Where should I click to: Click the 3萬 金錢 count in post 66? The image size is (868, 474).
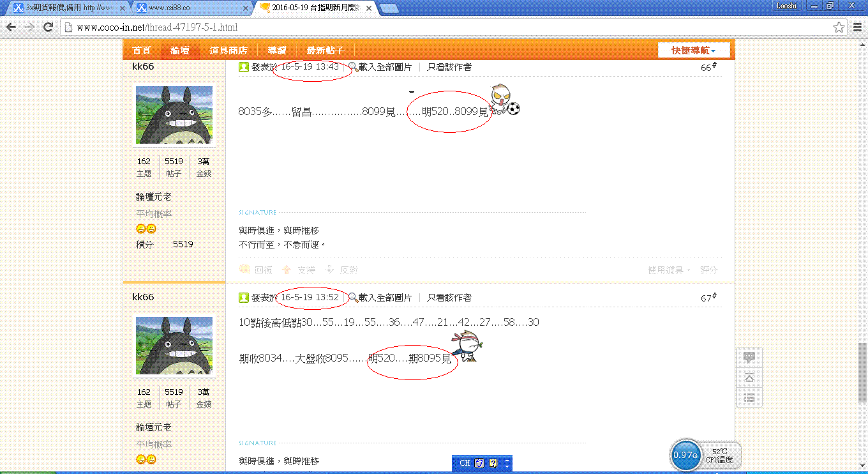(x=204, y=161)
